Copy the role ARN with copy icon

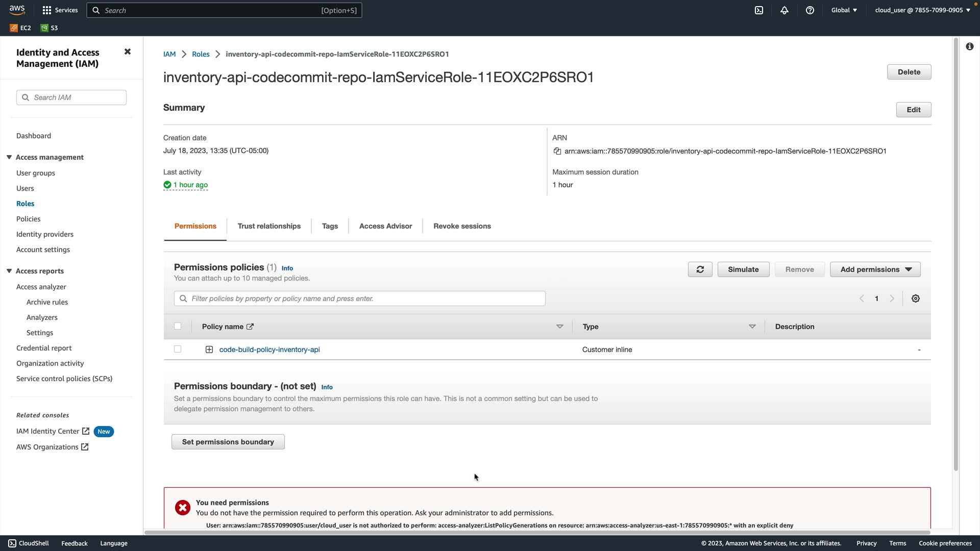tap(557, 151)
